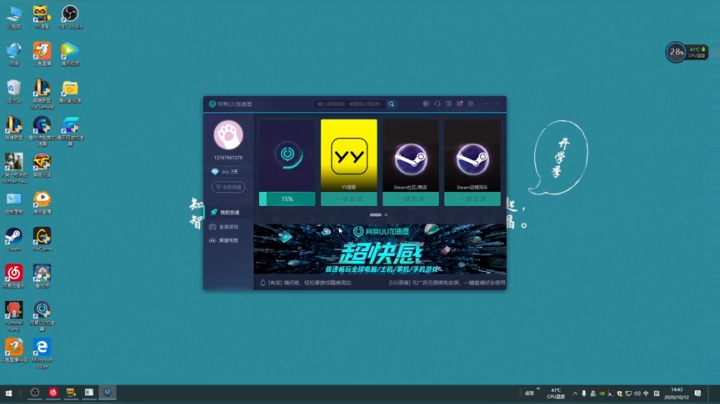Click the microphone icon in system tray
Screen dimensions: 720x404
point(584,393)
